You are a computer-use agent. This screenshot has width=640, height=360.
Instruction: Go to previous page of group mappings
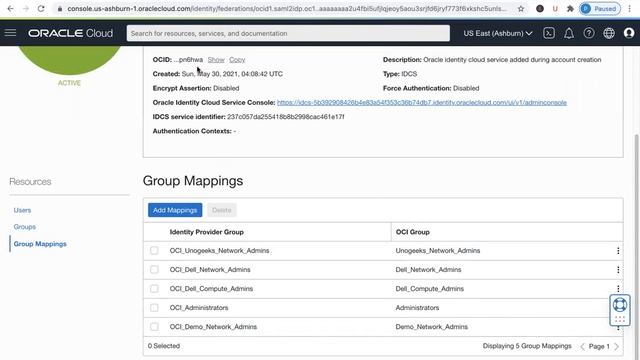tap(582, 347)
